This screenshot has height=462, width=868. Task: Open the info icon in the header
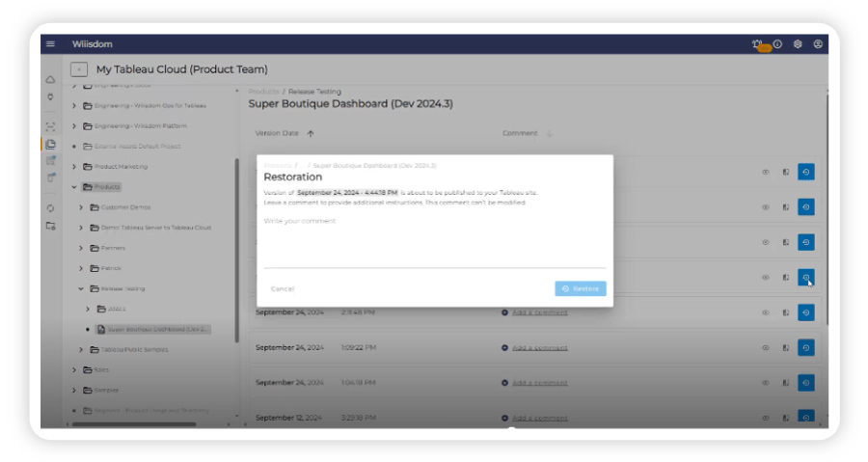coord(777,43)
